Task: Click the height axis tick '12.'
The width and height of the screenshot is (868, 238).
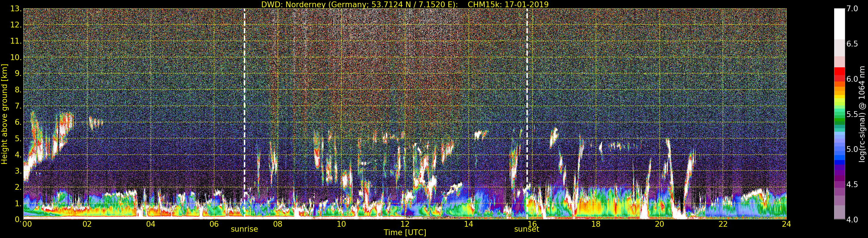Action: 16,25
